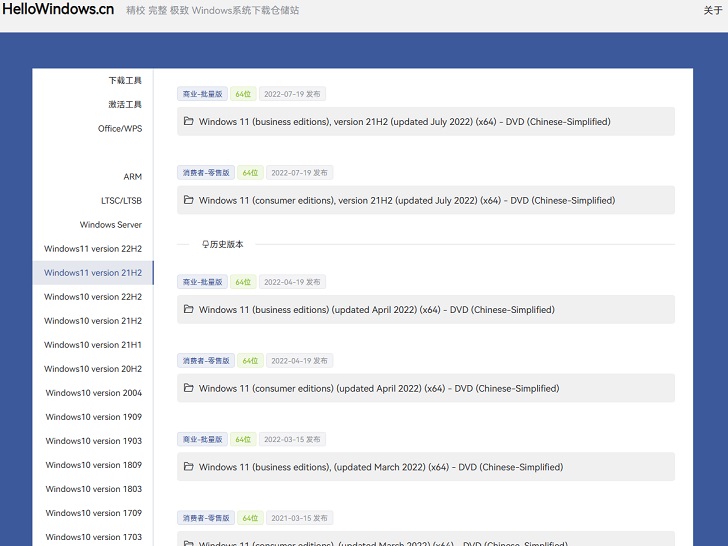728x546 pixels.
Task: Expand Windows 11 consumer editions 21H2 July 2022
Action: coord(426,200)
